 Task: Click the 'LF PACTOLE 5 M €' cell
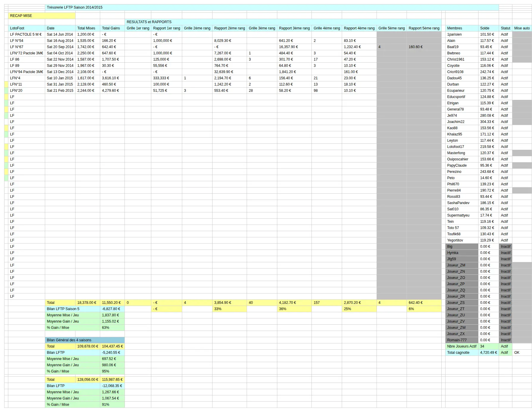[26, 34]
